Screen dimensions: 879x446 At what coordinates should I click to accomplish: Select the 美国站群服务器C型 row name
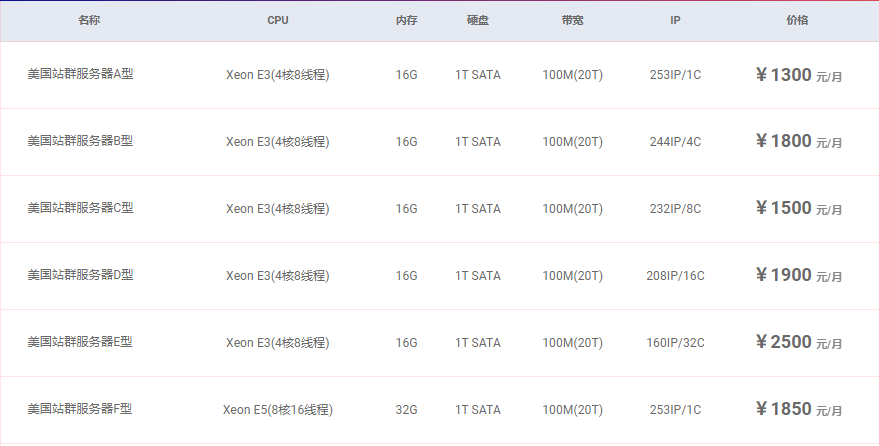pyautogui.click(x=80, y=208)
